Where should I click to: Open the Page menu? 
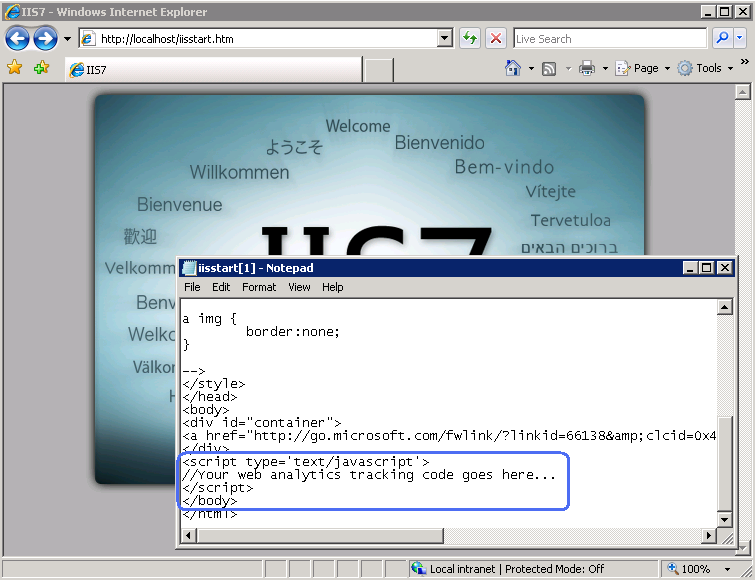(x=642, y=68)
